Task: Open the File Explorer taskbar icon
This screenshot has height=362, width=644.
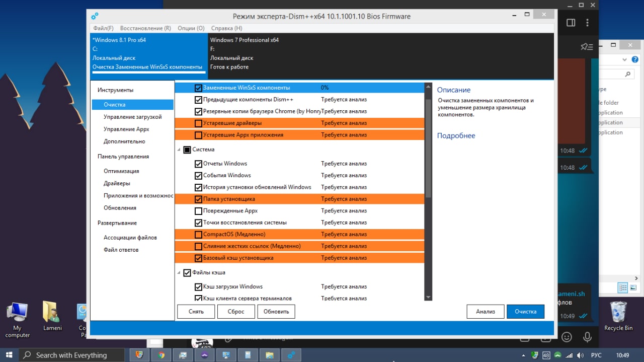Action: [269, 355]
